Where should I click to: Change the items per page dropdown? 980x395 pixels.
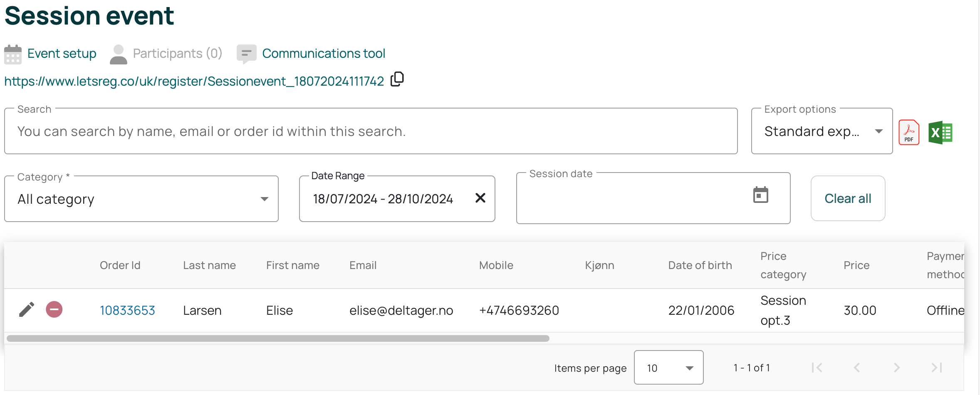point(668,368)
